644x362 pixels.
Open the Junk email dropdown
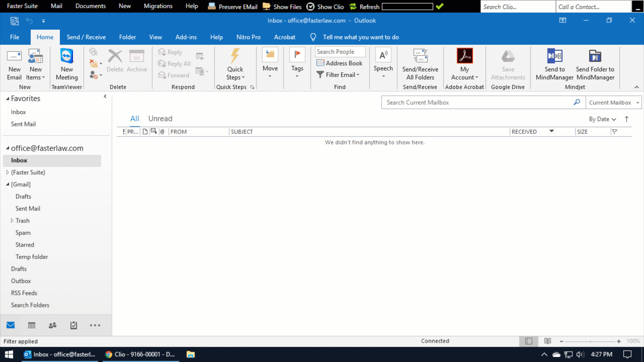[x=96, y=75]
